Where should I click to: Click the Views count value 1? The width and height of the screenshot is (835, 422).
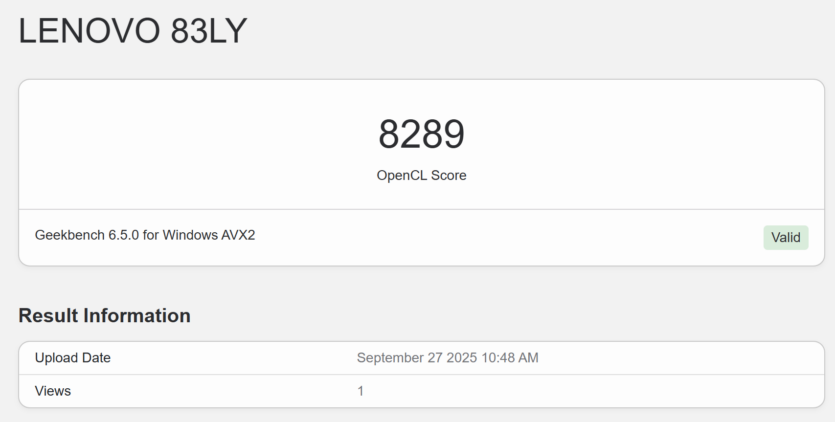(x=361, y=391)
